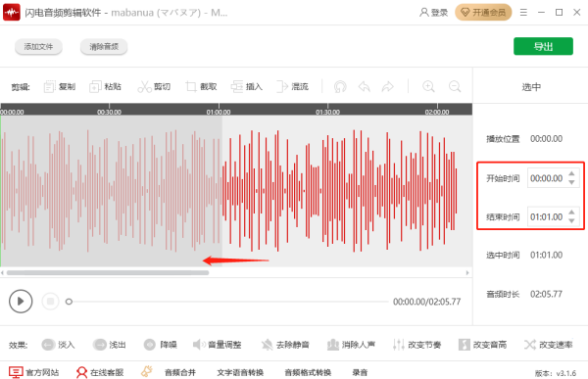Click the playback progress slider handle
The width and height of the screenshot is (588, 379).
pos(69,302)
